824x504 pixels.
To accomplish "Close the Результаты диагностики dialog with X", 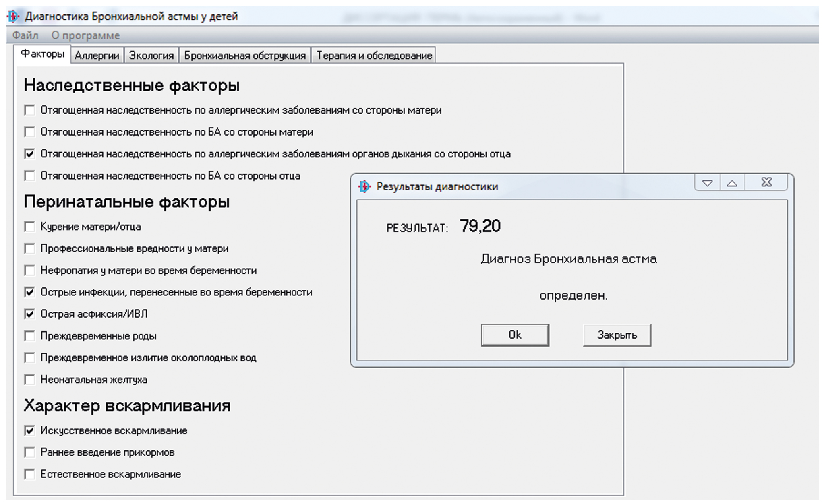I will click(766, 183).
